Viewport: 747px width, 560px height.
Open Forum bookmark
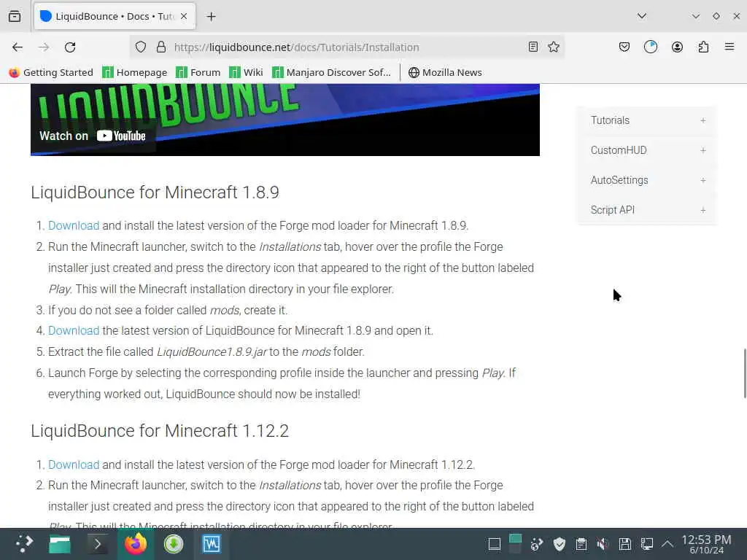pos(198,72)
